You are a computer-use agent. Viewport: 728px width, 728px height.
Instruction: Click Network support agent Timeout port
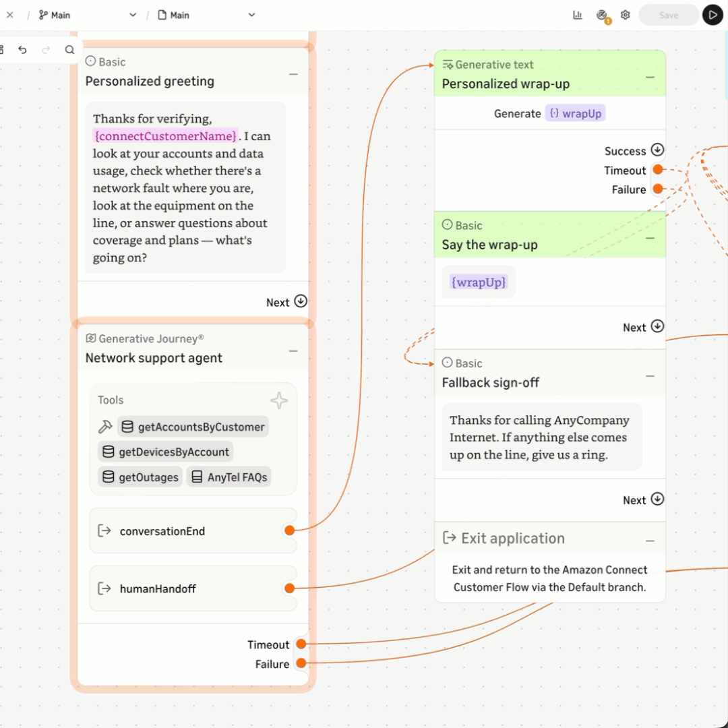pos(301,644)
